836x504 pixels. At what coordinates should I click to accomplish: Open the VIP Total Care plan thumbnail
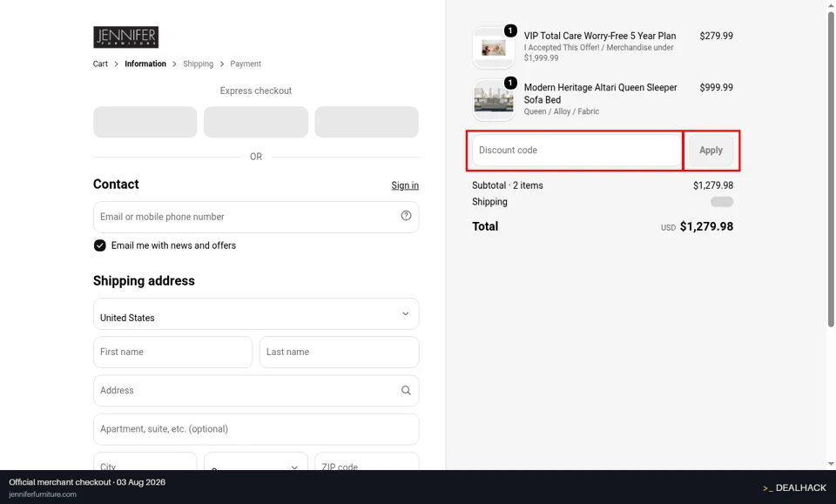tap(493, 48)
